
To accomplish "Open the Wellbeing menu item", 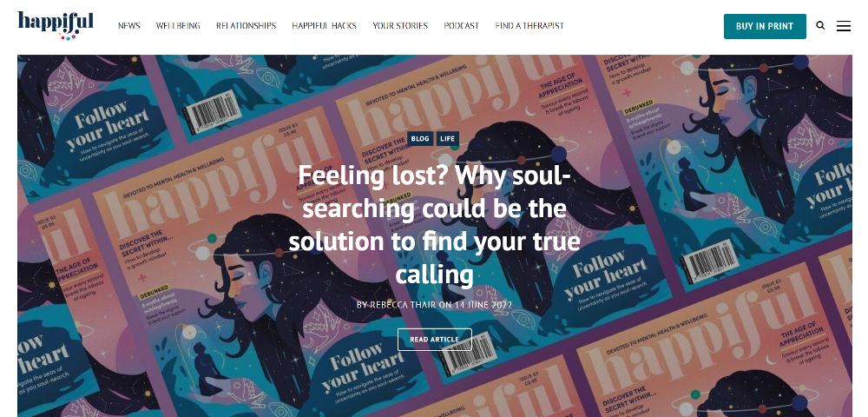I will click(178, 25).
